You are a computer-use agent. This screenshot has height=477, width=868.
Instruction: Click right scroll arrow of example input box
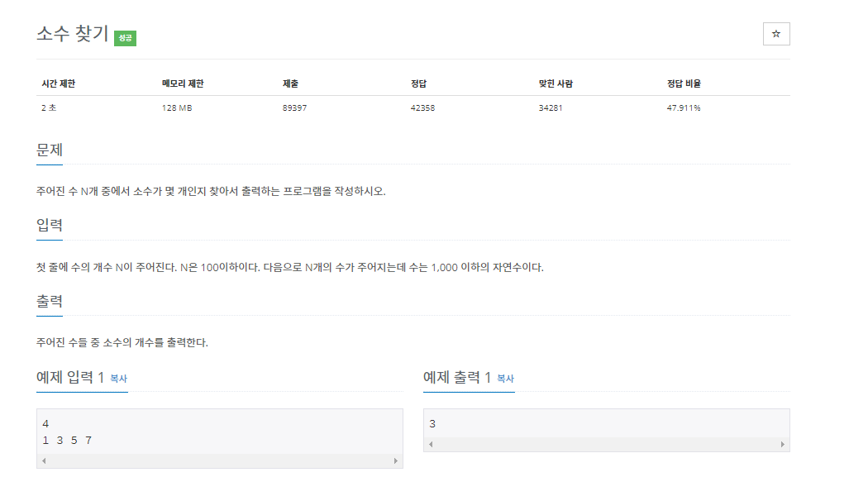tap(396, 460)
